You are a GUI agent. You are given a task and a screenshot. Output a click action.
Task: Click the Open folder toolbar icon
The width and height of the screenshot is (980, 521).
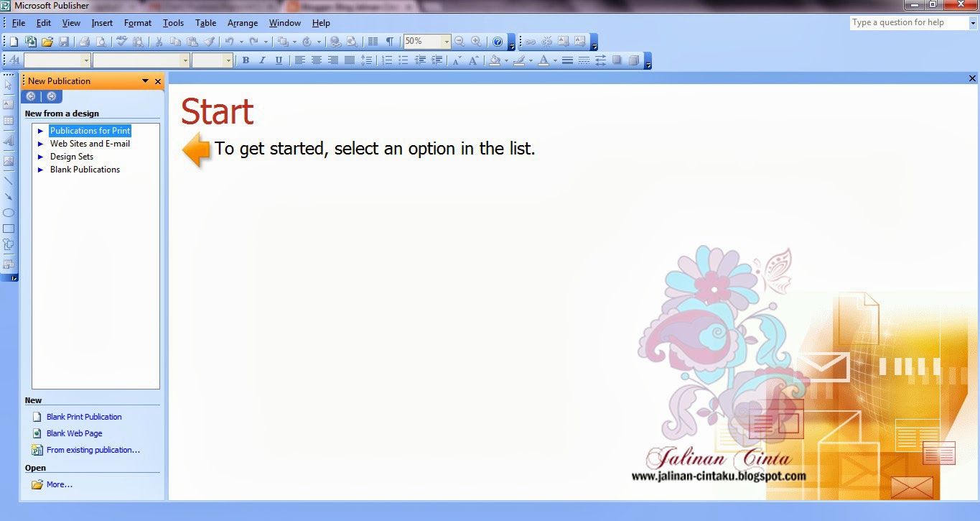[x=47, y=42]
